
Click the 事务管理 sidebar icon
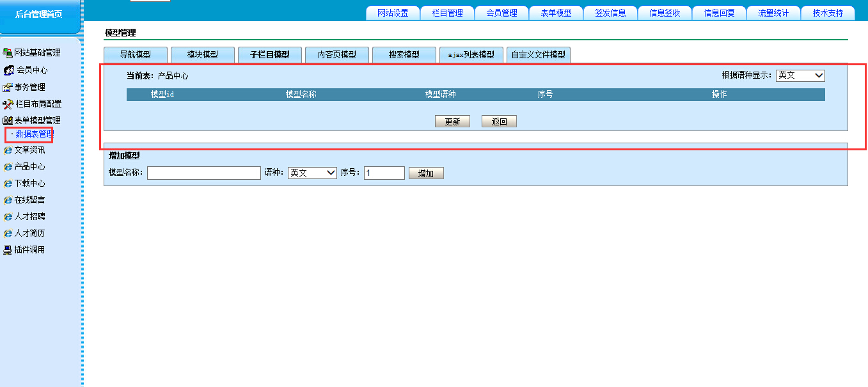[x=8, y=87]
